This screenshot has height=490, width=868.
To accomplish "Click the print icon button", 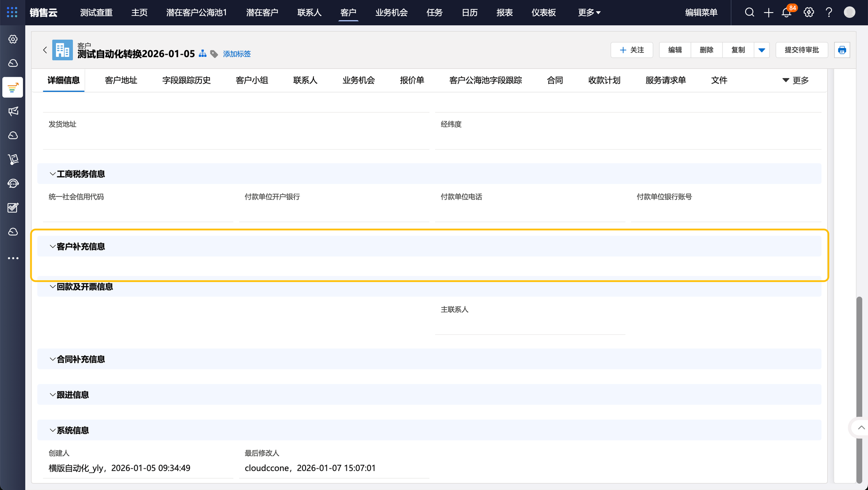I will click(842, 50).
